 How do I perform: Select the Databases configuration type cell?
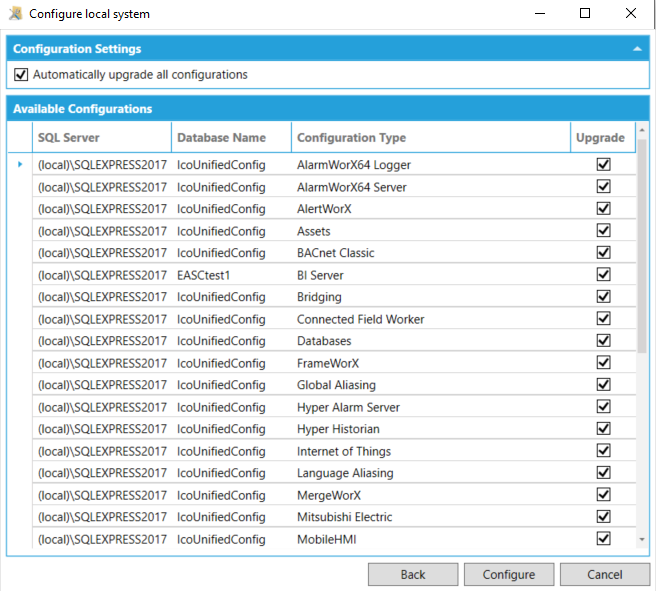click(431, 341)
